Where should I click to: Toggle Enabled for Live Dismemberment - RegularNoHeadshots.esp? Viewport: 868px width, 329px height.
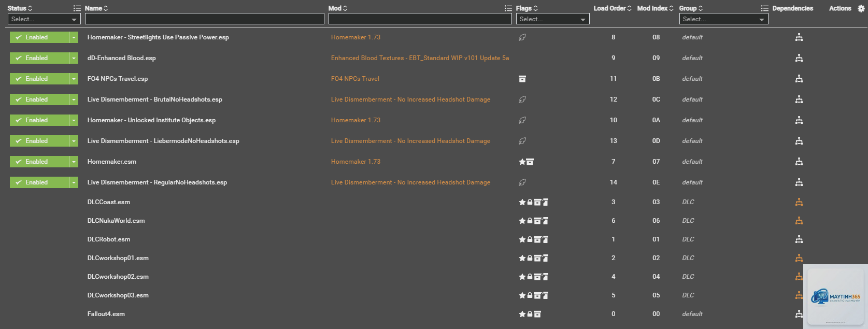[x=39, y=182]
